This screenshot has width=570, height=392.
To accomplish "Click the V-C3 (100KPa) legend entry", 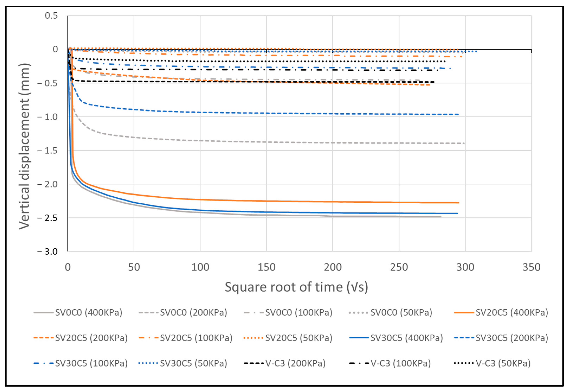I will [x=400, y=363].
